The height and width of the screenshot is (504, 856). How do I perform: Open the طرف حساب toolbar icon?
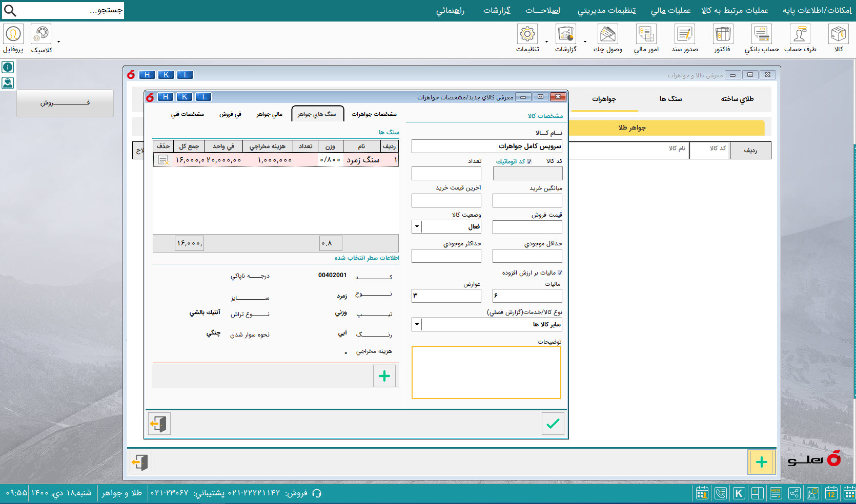click(800, 39)
